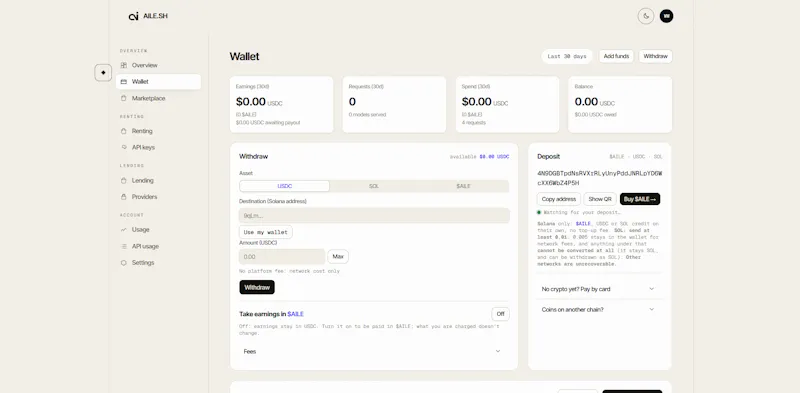
Task: Navigate to API keys
Action: pyautogui.click(x=158, y=148)
